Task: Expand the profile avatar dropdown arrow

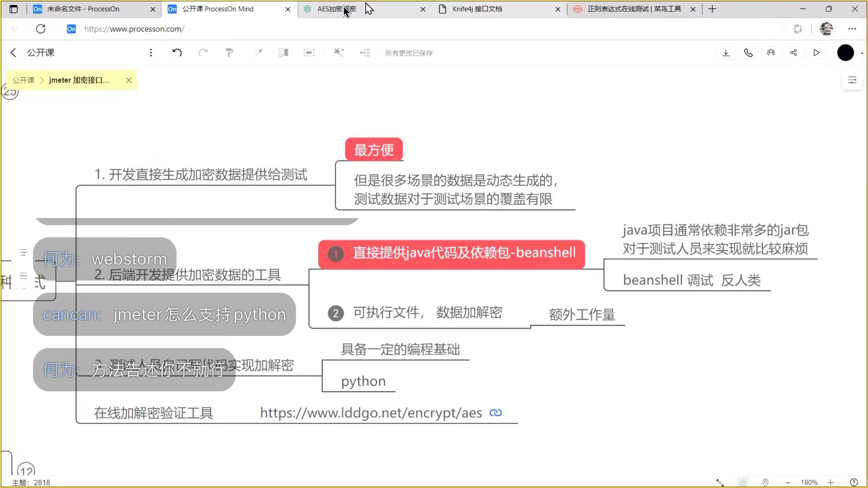Action: [x=862, y=53]
